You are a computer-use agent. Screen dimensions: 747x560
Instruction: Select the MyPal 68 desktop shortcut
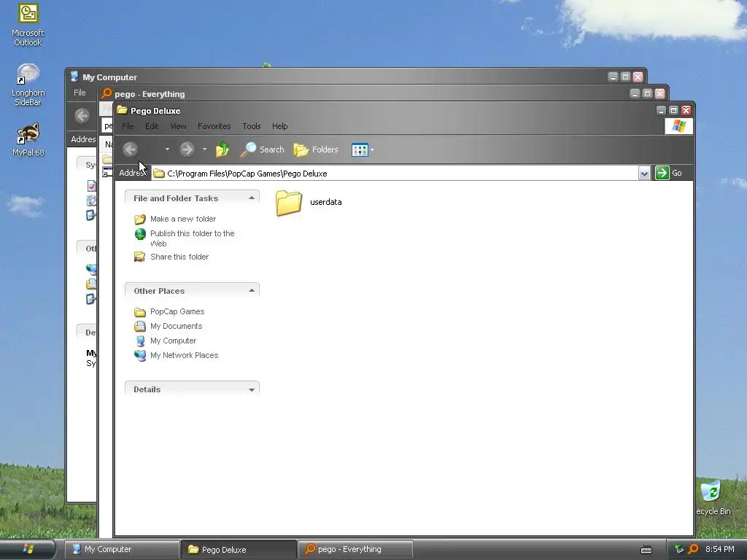point(28,140)
